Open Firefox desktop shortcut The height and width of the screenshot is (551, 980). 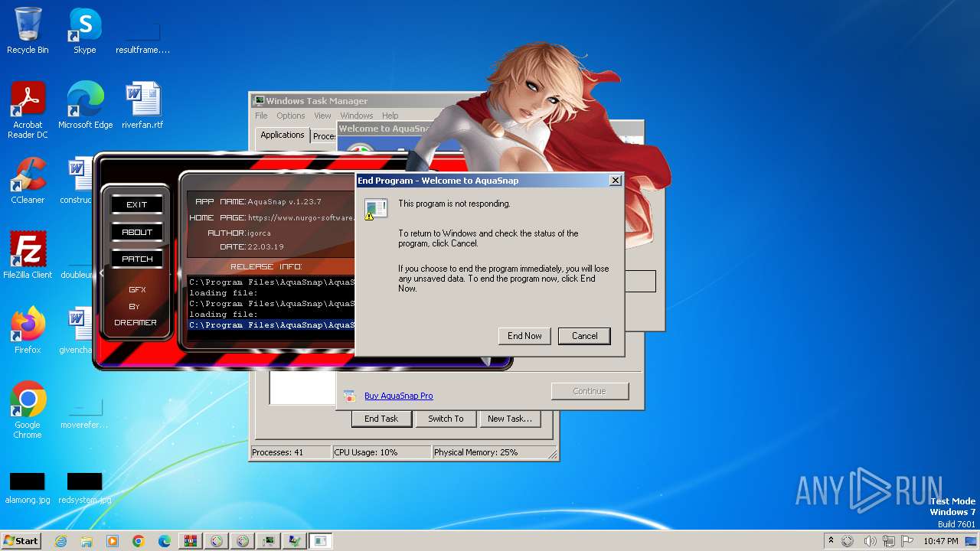pyautogui.click(x=28, y=331)
